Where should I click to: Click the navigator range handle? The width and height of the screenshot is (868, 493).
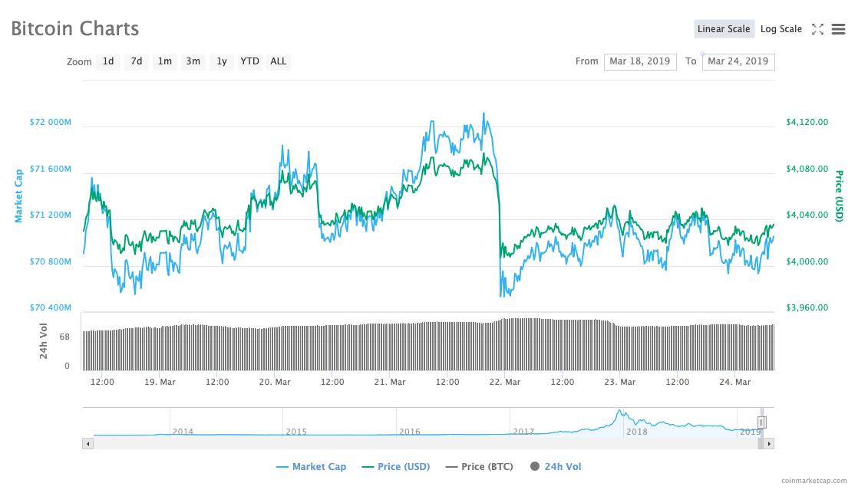click(x=762, y=422)
